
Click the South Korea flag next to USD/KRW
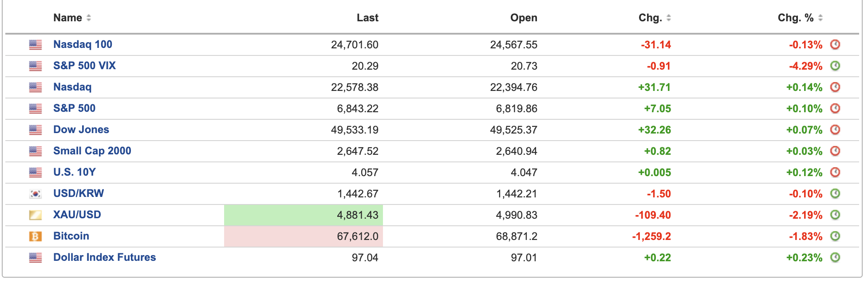click(x=36, y=194)
